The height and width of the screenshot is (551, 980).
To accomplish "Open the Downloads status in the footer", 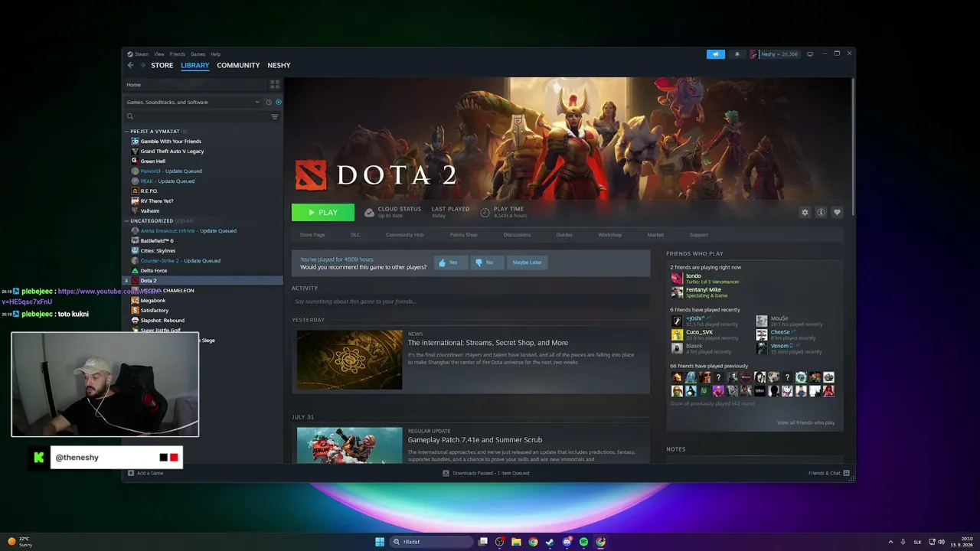I will point(486,473).
